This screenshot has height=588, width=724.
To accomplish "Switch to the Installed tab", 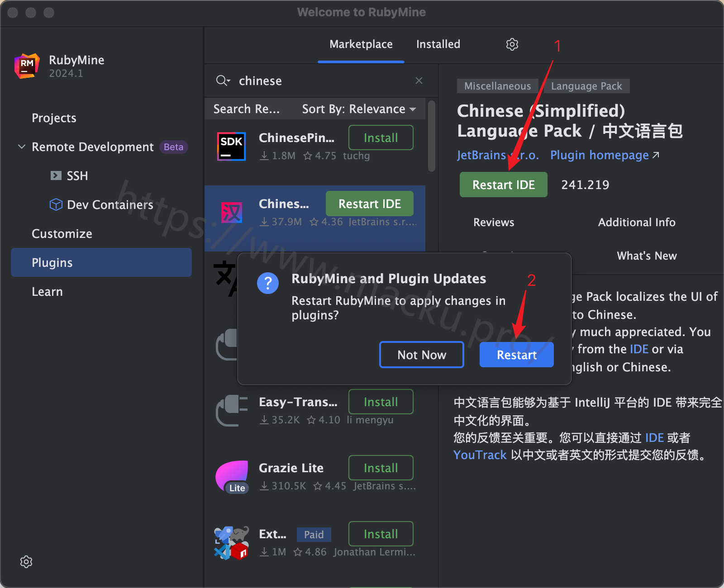I will coord(438,44).
